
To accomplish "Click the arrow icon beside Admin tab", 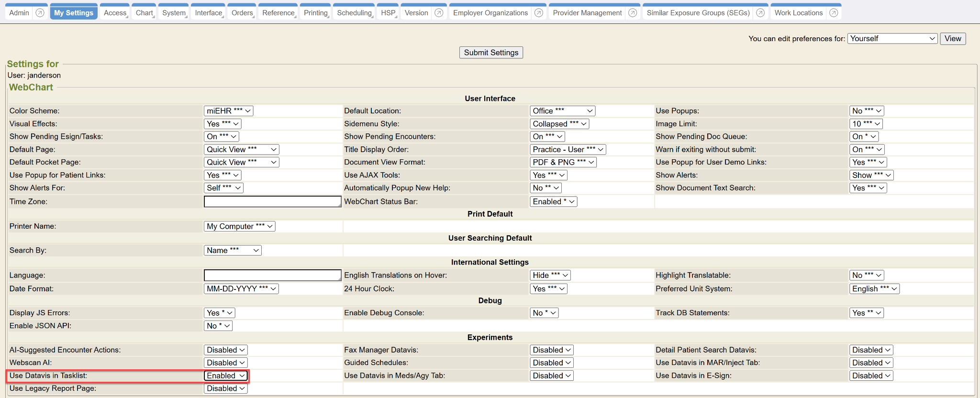I will 40,13.
